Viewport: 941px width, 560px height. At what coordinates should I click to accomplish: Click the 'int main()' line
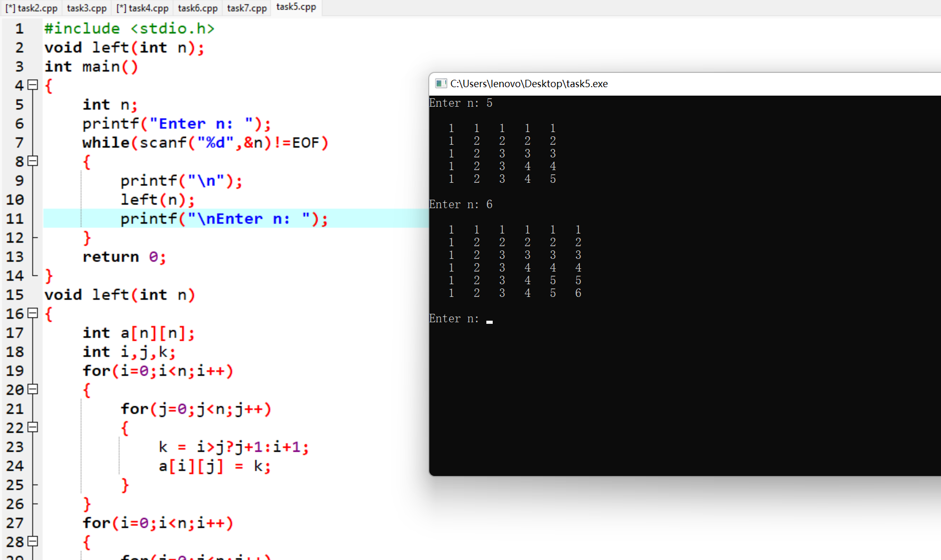pyautogui.click(x=91, y=67)
